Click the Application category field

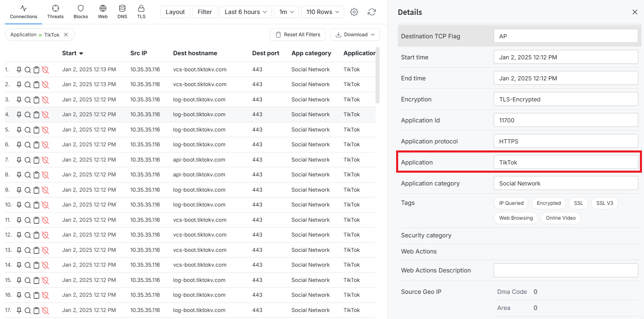(x=566, y=183)
